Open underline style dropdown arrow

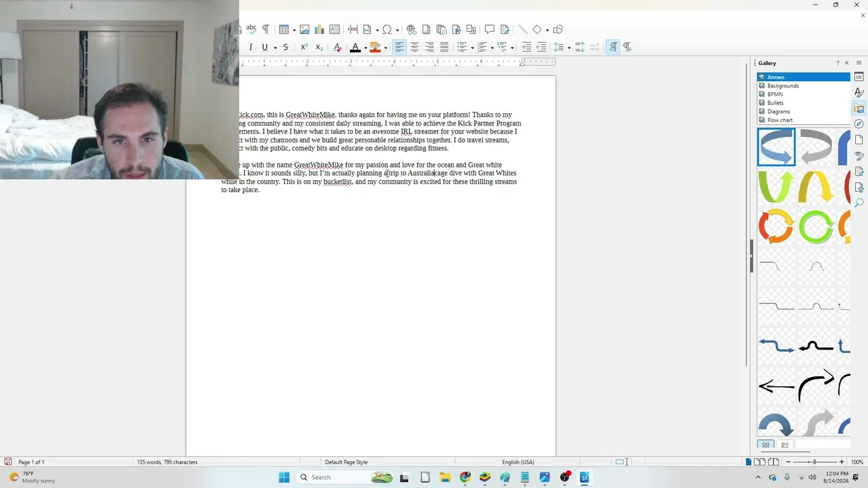[x=275, y=47]
